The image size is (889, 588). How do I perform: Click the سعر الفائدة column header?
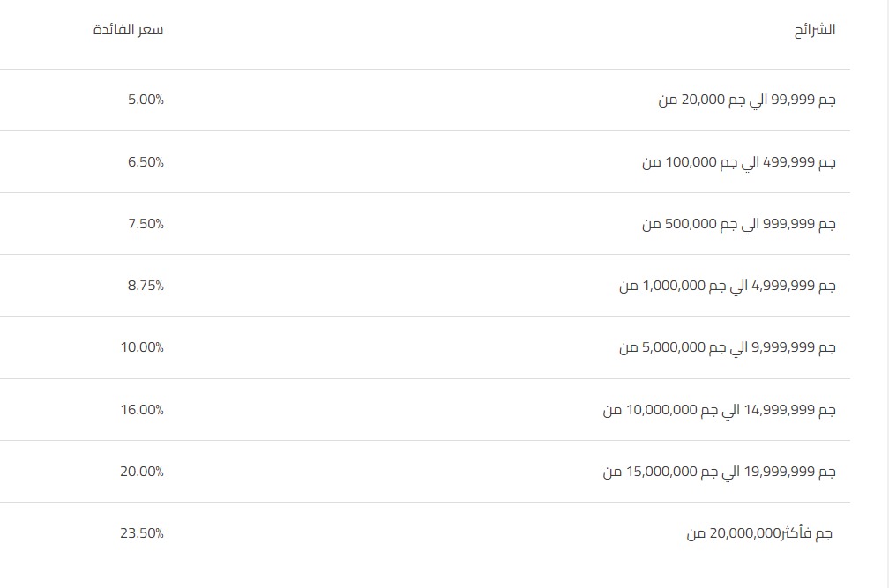(x=128, y=30)
